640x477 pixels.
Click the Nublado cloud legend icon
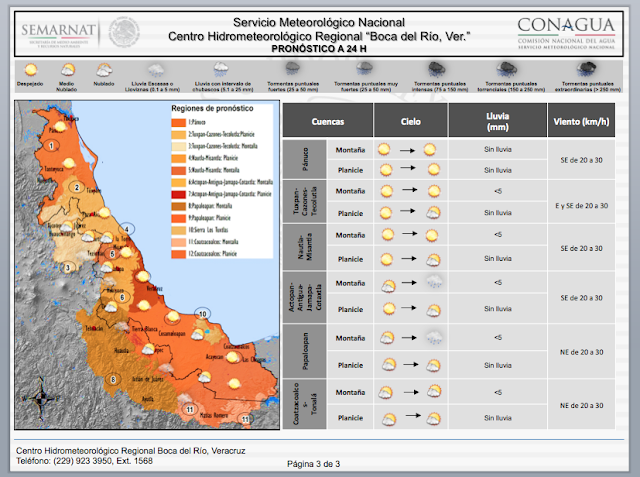click(104, 70)
